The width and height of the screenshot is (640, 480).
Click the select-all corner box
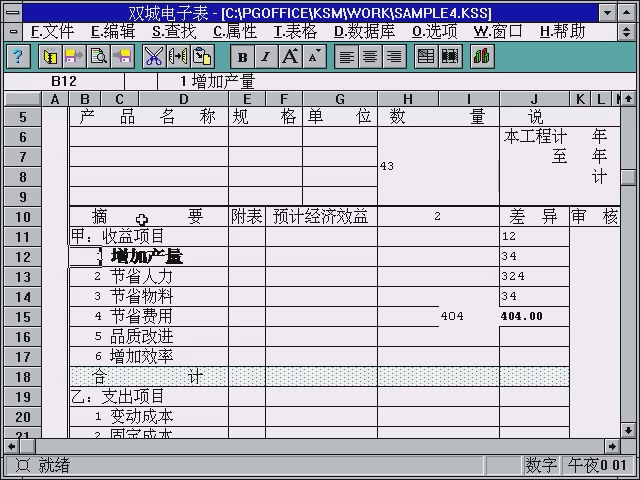[x=22, y=99]
